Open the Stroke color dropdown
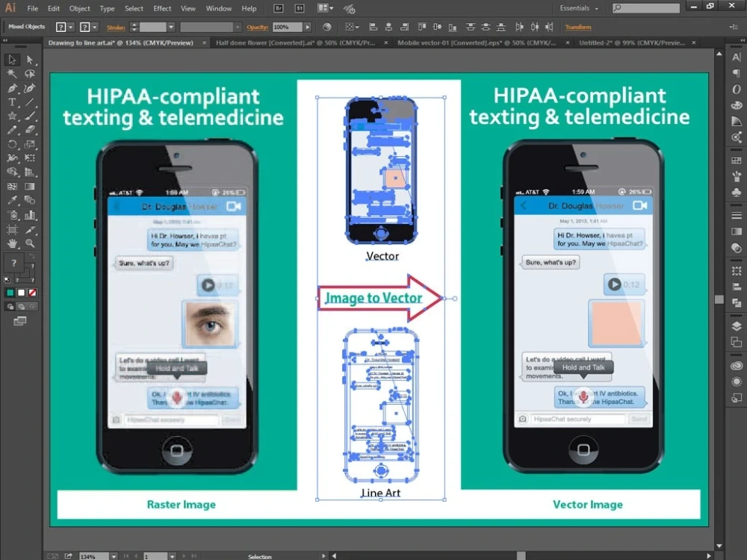This screenshot has width=747, height=560. [x=95, y=27]
